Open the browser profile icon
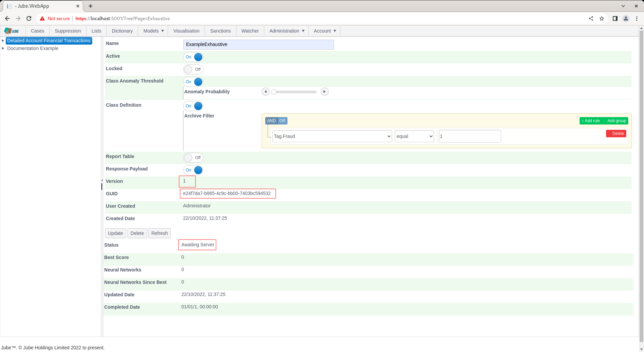 [626, 18]
